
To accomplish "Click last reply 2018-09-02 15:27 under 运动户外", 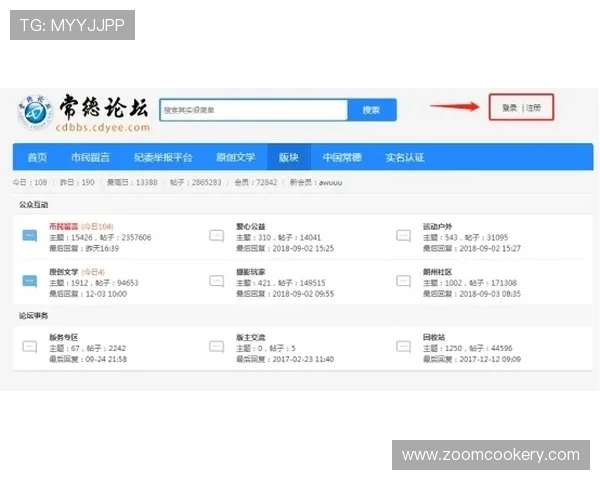I will 472,248.
